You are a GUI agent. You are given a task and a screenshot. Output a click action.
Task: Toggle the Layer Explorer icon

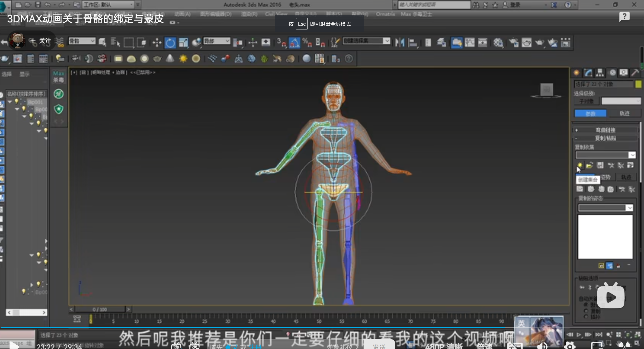click(441, 42)
